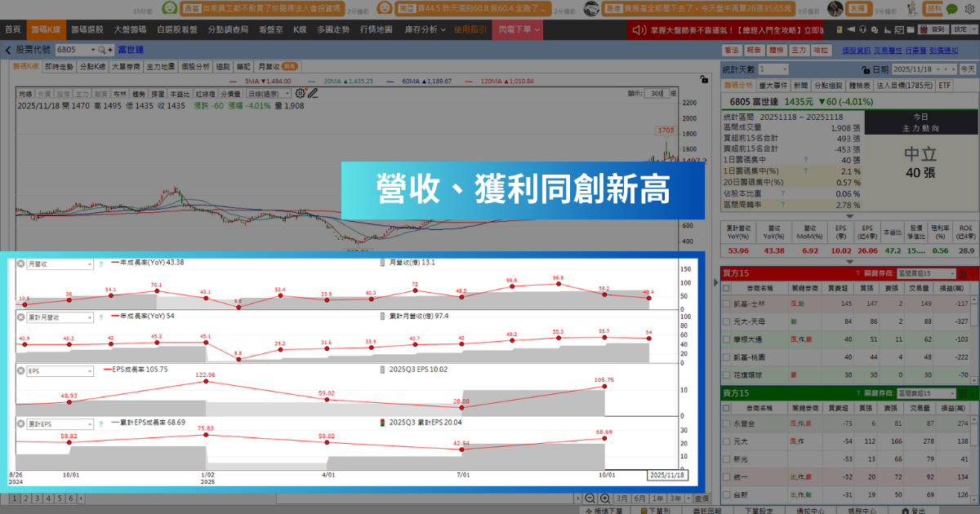
Task: Open the 個股資訊 link
Action: 856,51
